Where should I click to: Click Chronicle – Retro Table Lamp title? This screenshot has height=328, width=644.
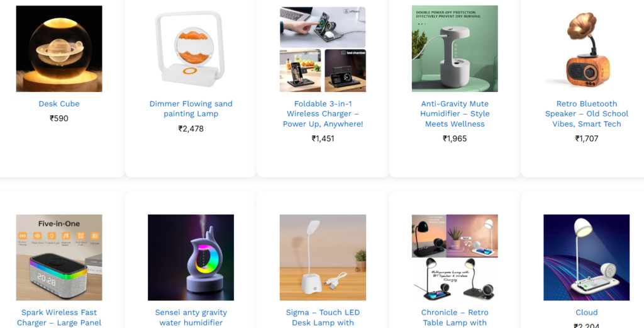pos(455,318)
